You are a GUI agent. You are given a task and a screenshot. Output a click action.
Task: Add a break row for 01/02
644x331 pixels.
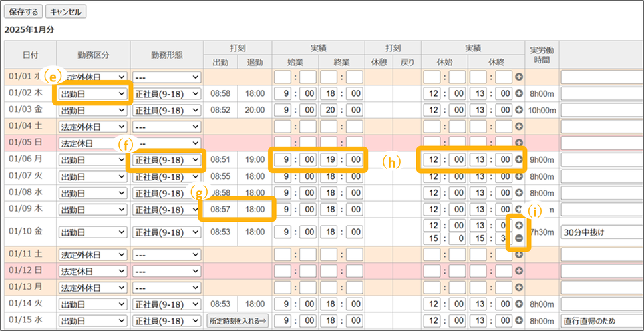pos(518,93)
